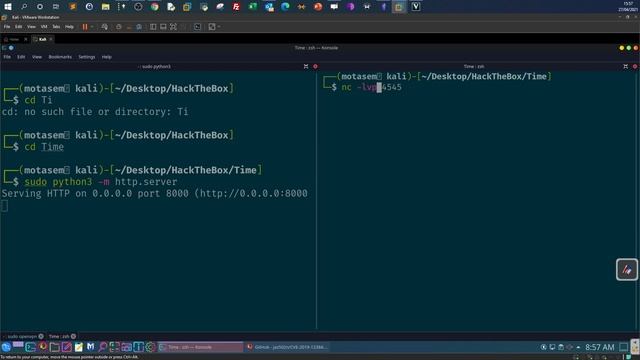Open the Windows Start menu
The width and height of the screenshot is (640, 360).
[8, 7]
